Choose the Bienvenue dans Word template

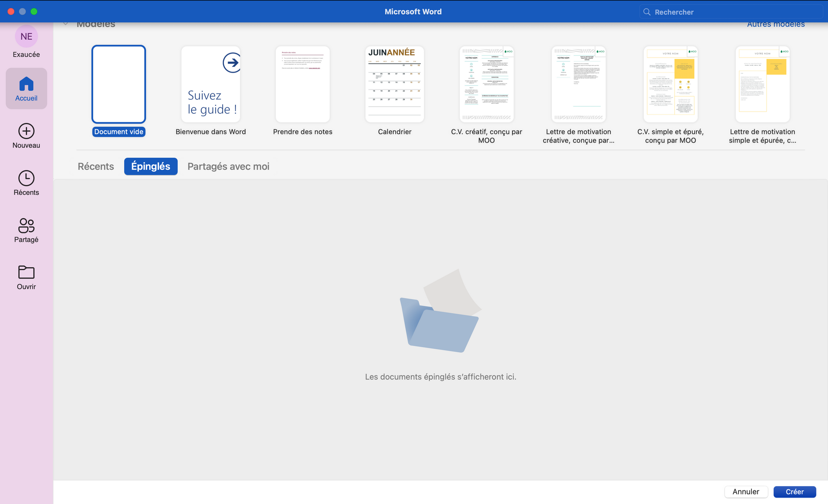(211, 84)
